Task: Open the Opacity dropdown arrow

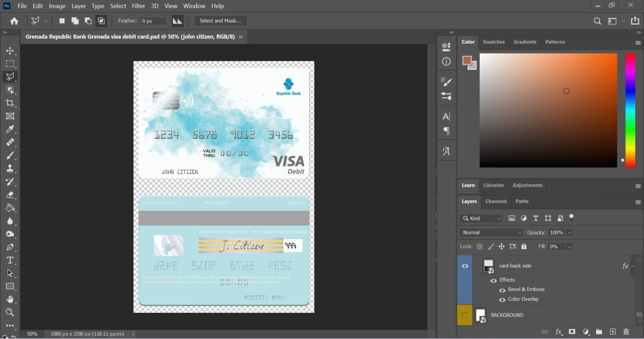Action: tap(569, 232)
